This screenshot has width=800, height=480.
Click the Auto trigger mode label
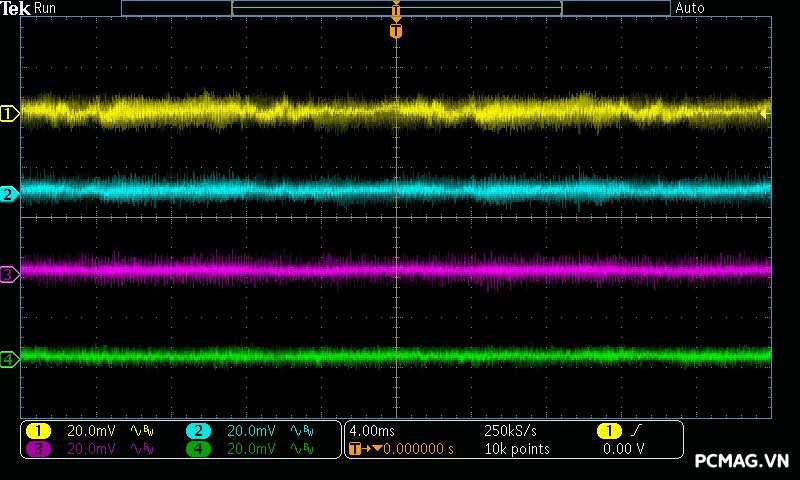(690, 8)
